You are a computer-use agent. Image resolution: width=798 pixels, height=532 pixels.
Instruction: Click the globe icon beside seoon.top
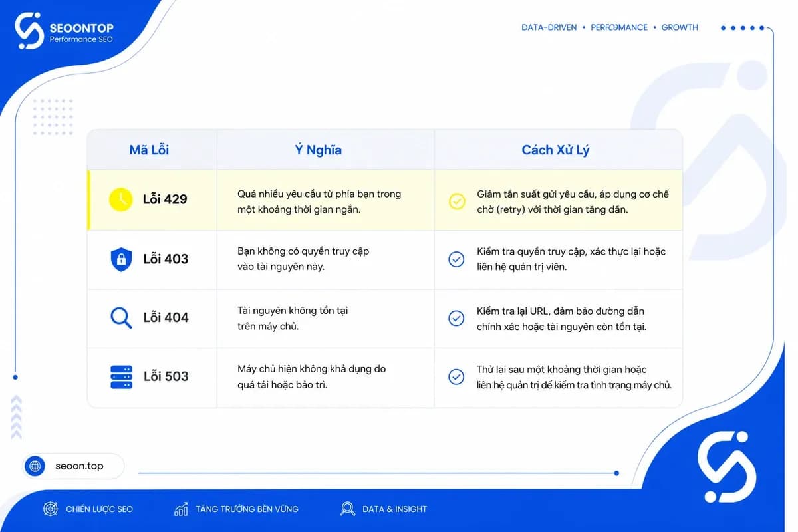(x=35, y=466)
